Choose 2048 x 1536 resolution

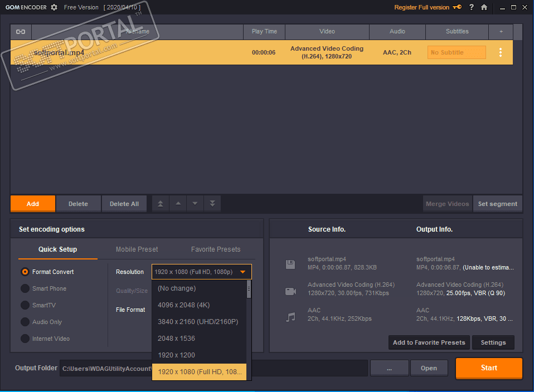pyautogui.click(x=199, y=338)
